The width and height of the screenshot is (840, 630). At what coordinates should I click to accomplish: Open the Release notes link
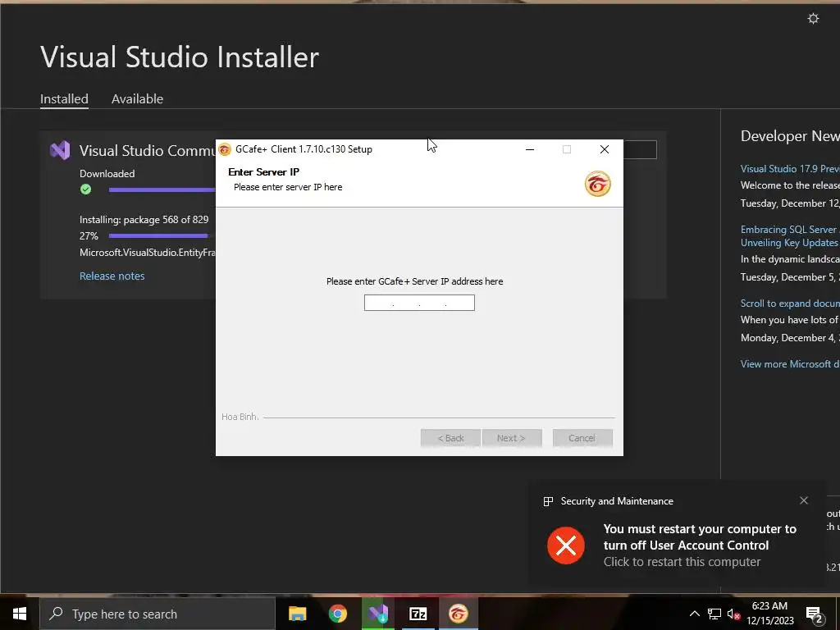pyautogui.click(x=112, y=276)
